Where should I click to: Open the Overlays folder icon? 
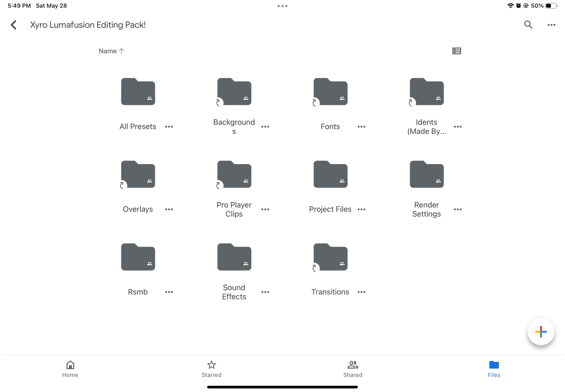[x=138, y=174]
